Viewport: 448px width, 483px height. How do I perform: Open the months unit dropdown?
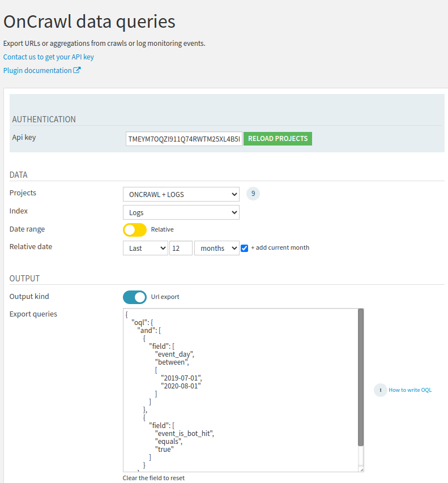(217, 248)
